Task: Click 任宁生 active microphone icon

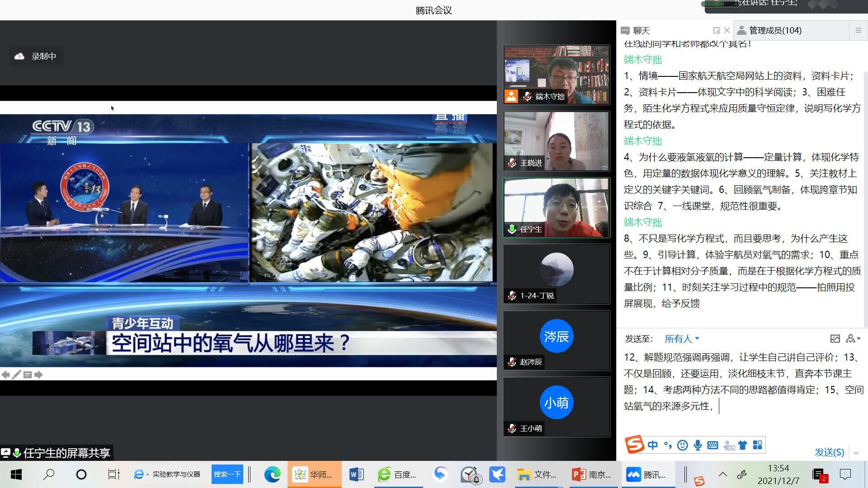Action: click(x=512, y=229)
